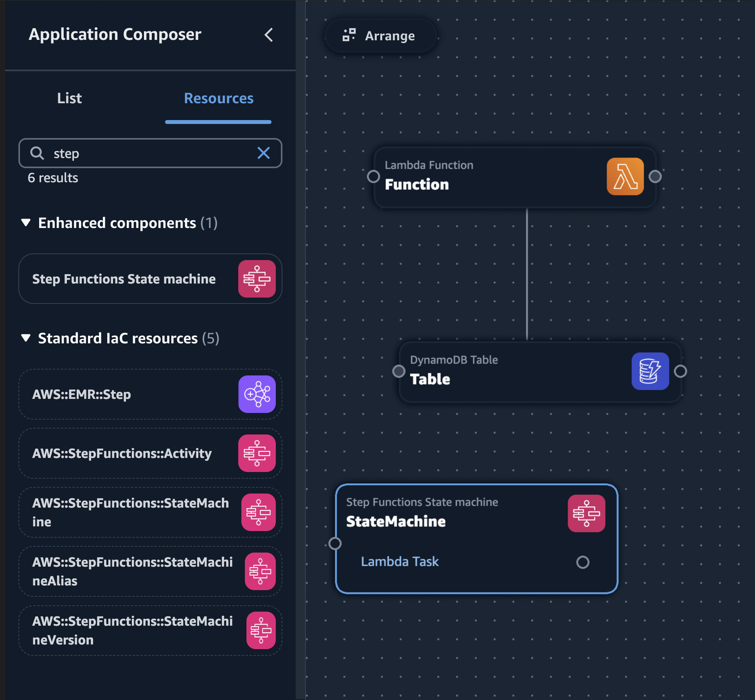Collapse the Standard IaC resources section
Image resolution: width=755 pixels, height=700 pixels.
point(26,338)
